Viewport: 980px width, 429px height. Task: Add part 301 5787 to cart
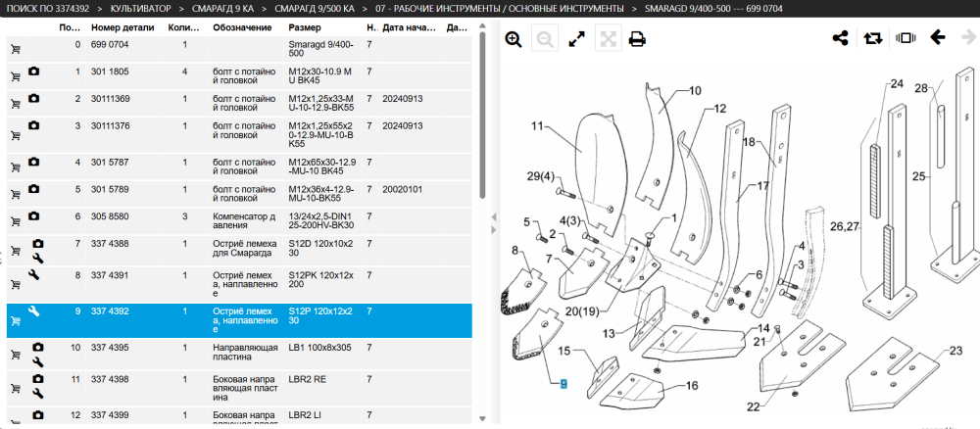point(16,167)
